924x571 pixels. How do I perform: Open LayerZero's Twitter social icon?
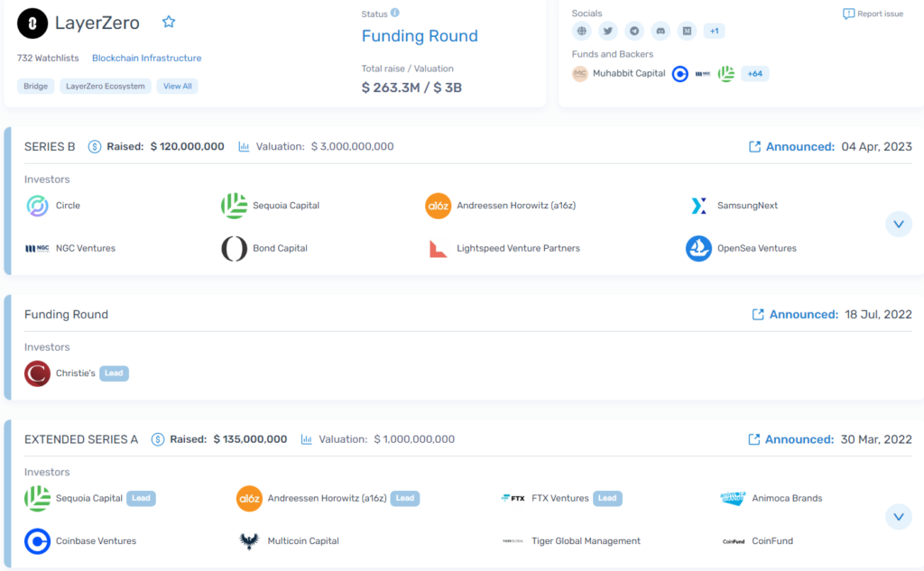pyautogui.click(x=608, y=31)
